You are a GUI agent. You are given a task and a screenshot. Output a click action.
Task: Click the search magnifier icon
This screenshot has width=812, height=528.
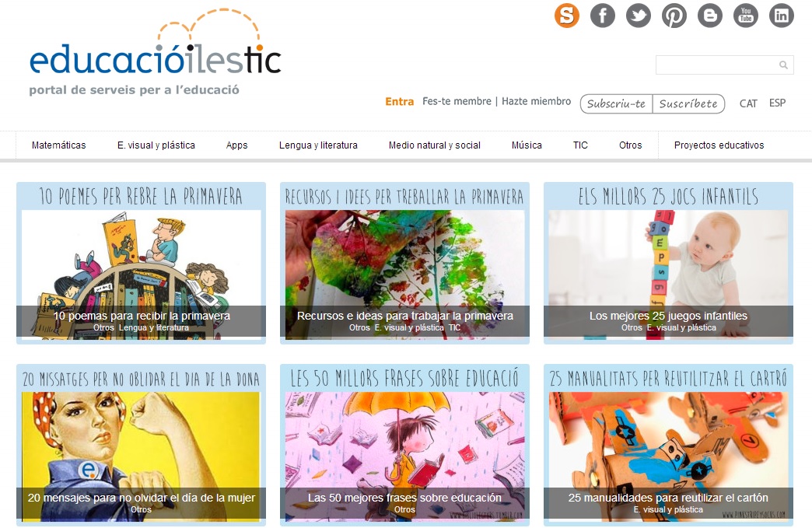coord(783,65)
